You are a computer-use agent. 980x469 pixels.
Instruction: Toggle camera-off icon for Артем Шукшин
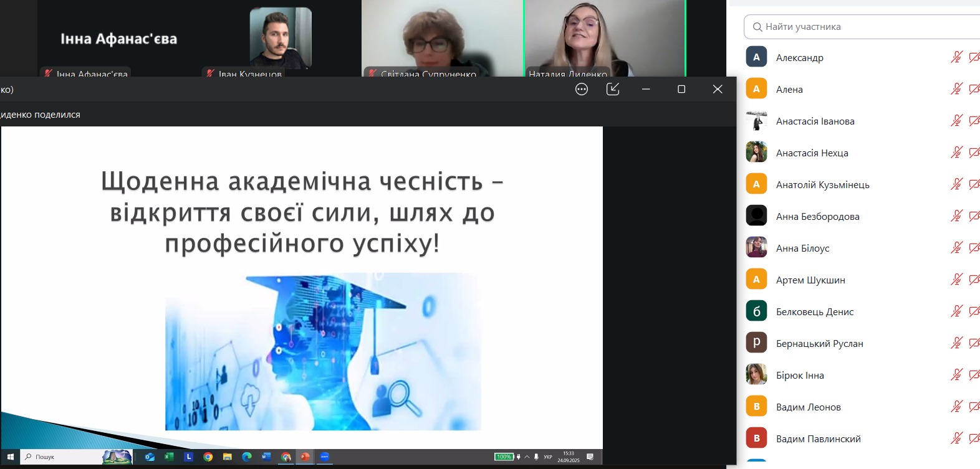(x=974, y=280)
